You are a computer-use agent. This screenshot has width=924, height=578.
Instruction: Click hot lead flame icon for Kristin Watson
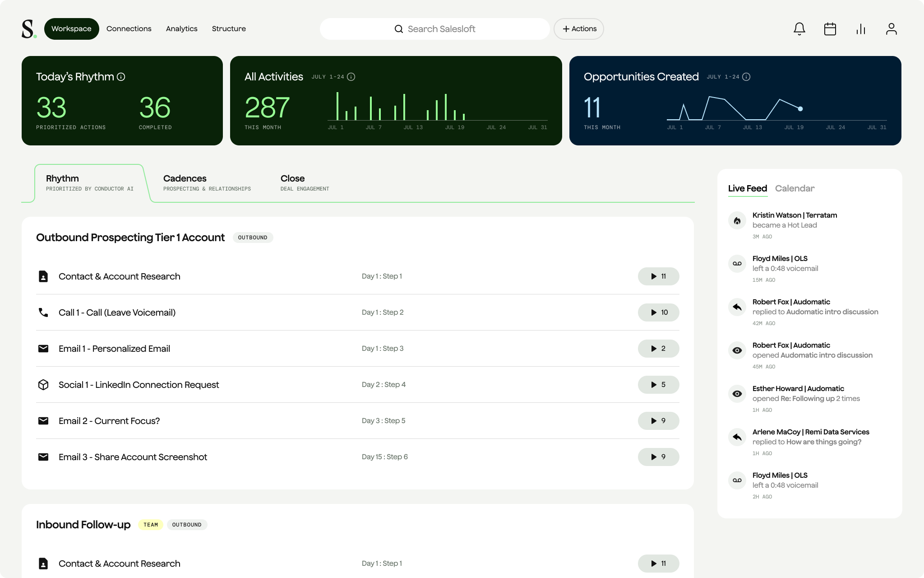coord(737,220)
